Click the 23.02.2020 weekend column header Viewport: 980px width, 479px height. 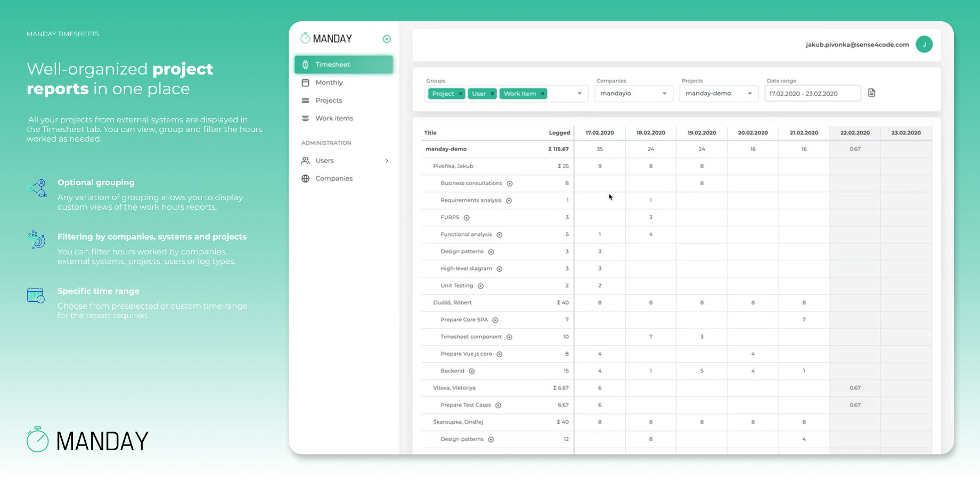pos(907,133)
